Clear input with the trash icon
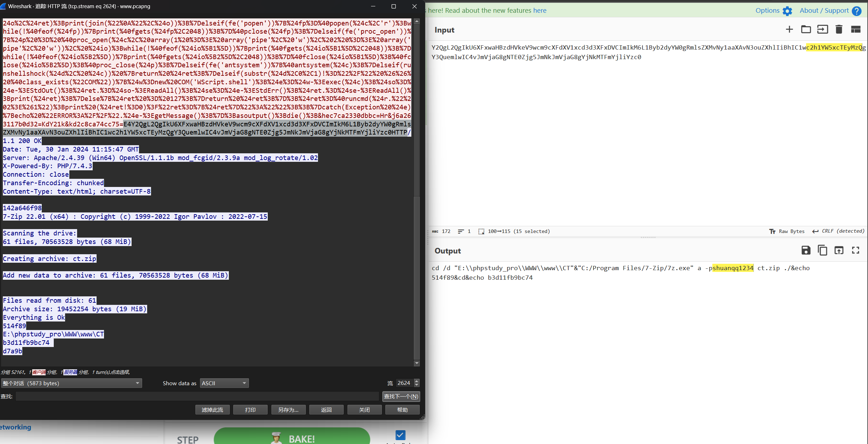868x444 pixels. click(839, 29)
